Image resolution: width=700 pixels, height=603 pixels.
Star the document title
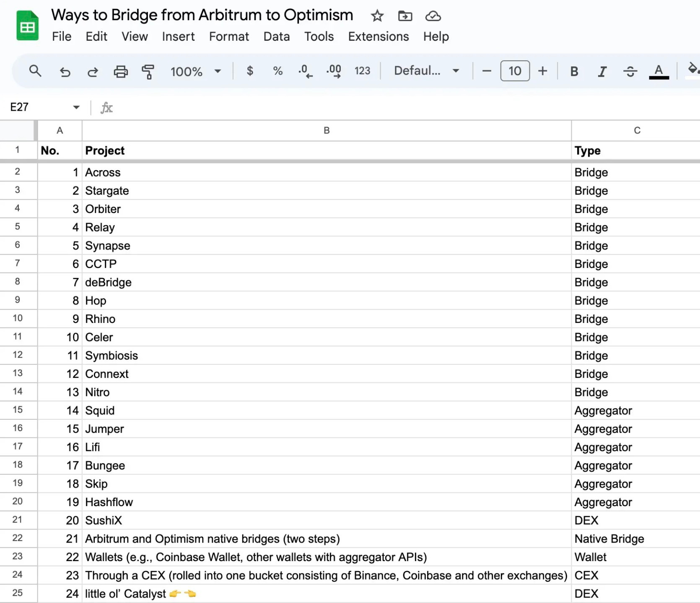377,16
